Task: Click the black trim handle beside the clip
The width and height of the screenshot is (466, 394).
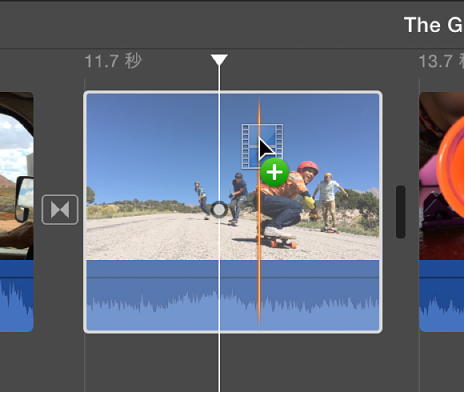Action: (401, 212)
